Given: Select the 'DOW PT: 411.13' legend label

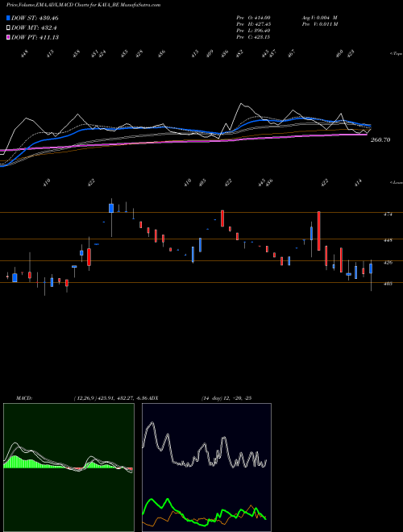Looking at the screenshot, I should (35, 37).
